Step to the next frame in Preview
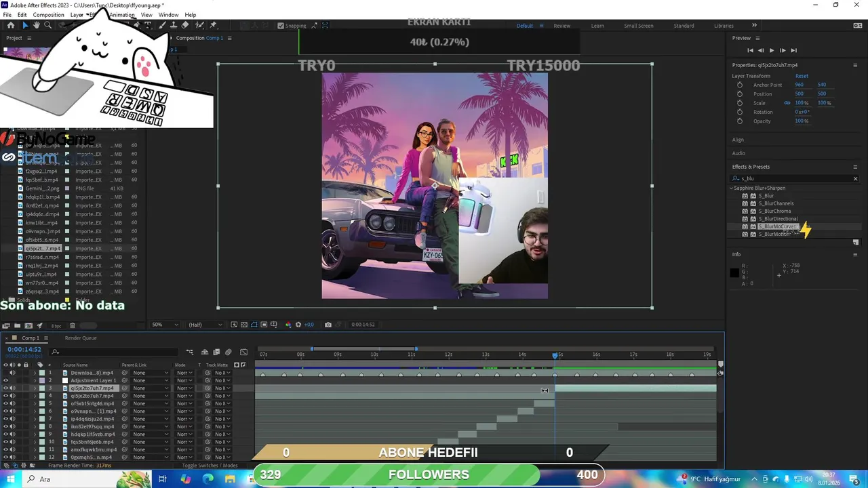This screenshot has width=868, height=488. click(x=782, y=50)
